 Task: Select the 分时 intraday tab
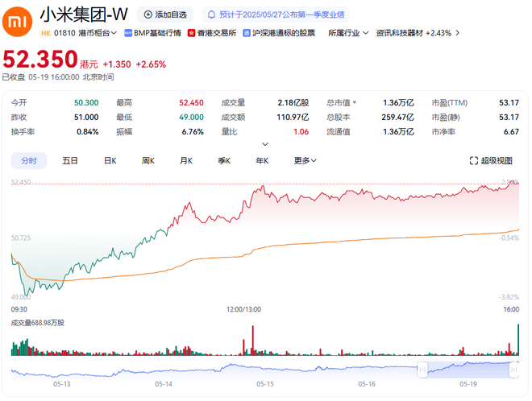29,161
